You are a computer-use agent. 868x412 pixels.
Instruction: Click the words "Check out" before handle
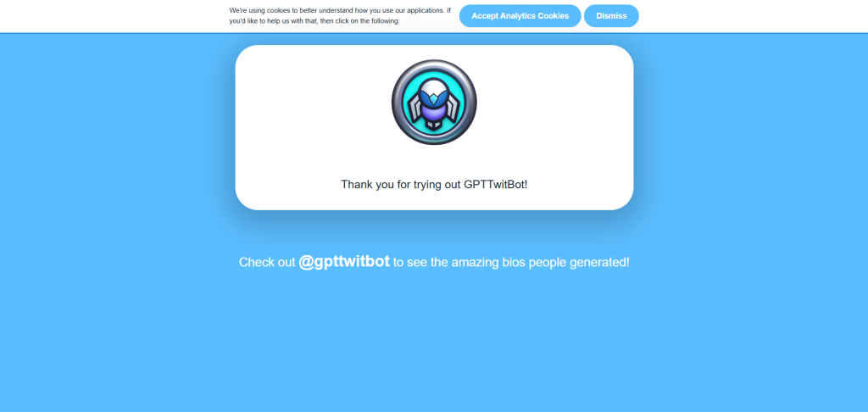[267, 263]
